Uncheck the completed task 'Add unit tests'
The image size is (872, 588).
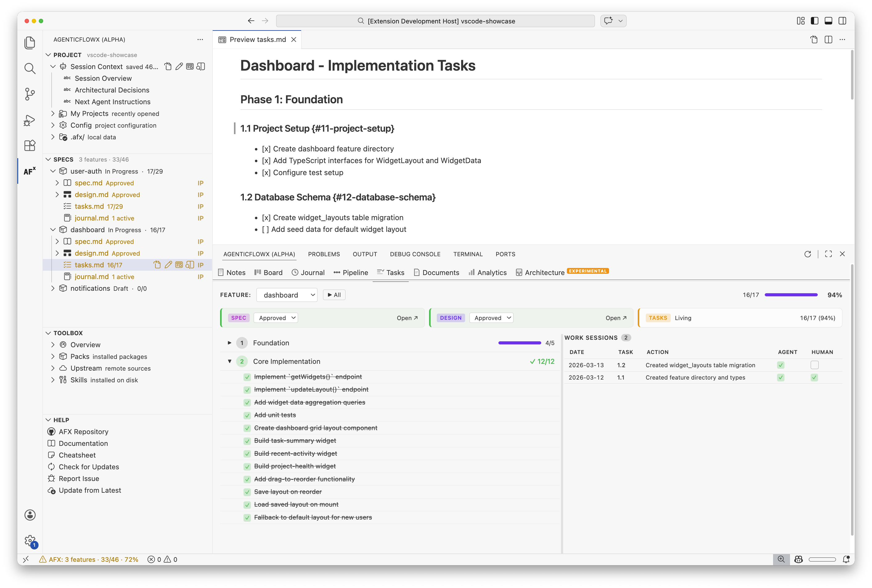click(247, 415)
